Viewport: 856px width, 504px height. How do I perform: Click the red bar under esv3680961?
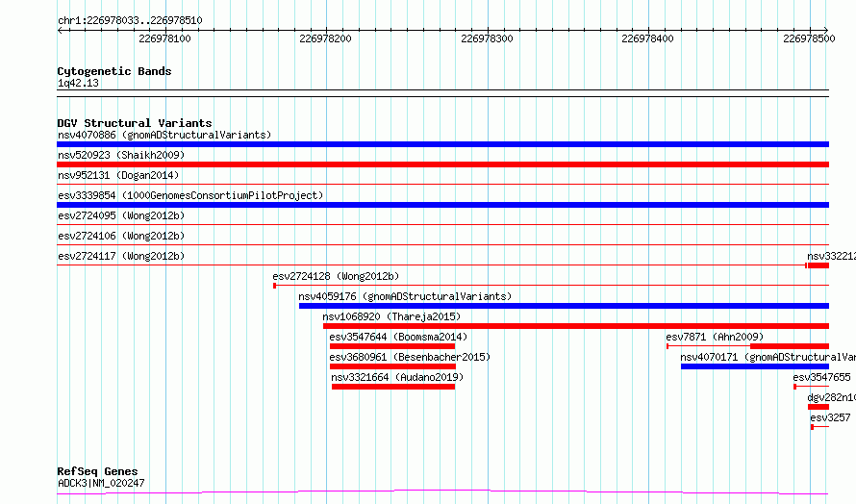pyautogui.click(x=392, y=366)
